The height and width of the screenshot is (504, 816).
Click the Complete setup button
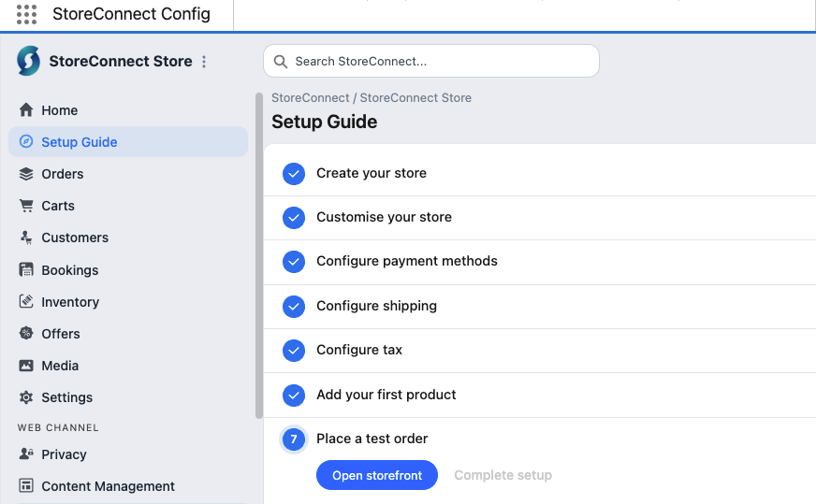(x=503, y=475)
